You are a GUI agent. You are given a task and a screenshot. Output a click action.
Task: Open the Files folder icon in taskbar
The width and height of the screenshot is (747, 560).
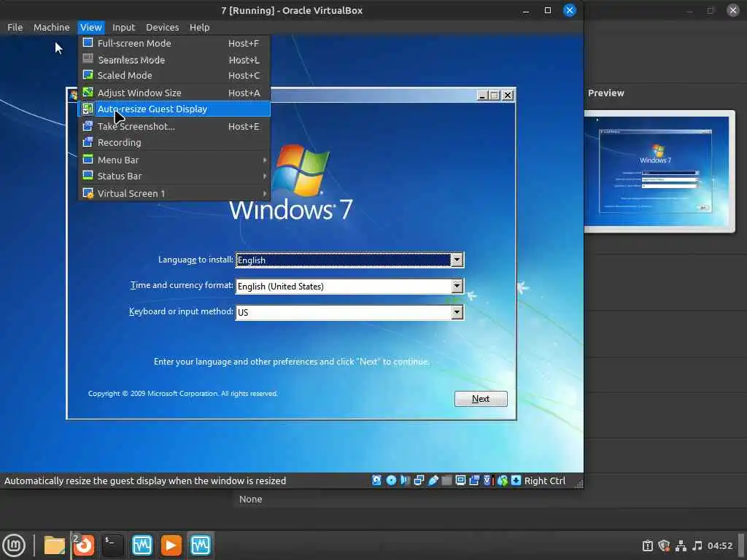[x=54, y=545]
